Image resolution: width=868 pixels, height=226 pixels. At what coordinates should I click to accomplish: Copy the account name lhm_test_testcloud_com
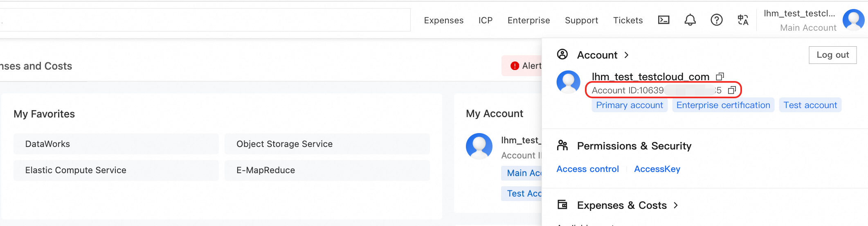(720, 77)
